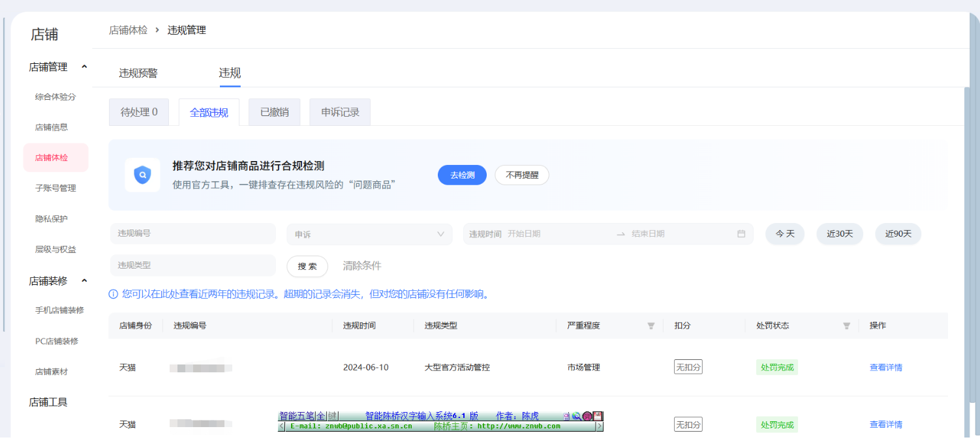The image size is (980, 446).
Task: Click the info icon before the records notice
Action: [114, 295]
